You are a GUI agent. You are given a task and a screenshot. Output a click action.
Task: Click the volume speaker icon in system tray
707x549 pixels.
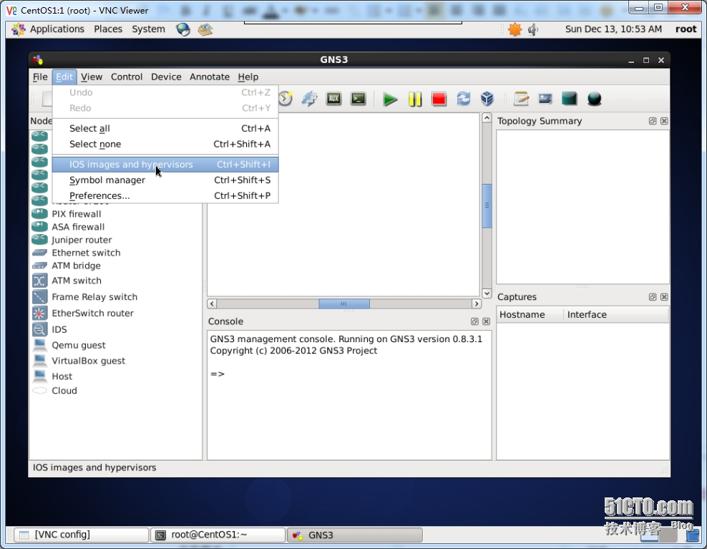(533, 29)
